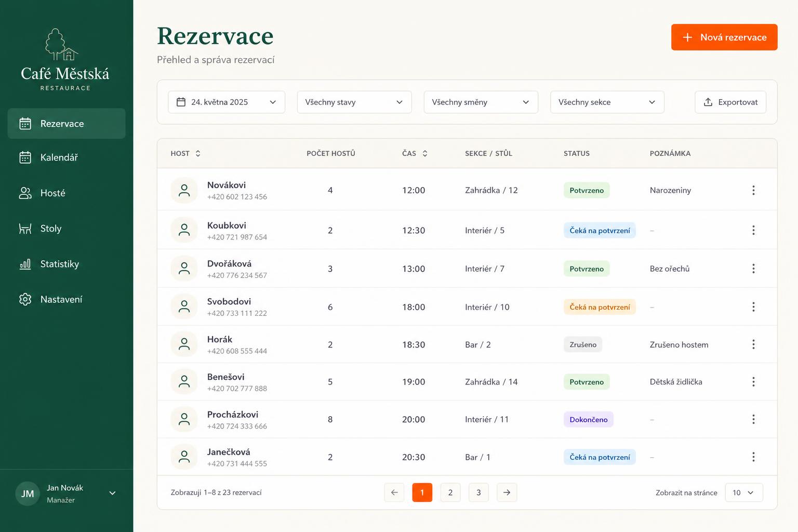
Task: Open Rezervace in the sidebar
Action: [66, 124]
